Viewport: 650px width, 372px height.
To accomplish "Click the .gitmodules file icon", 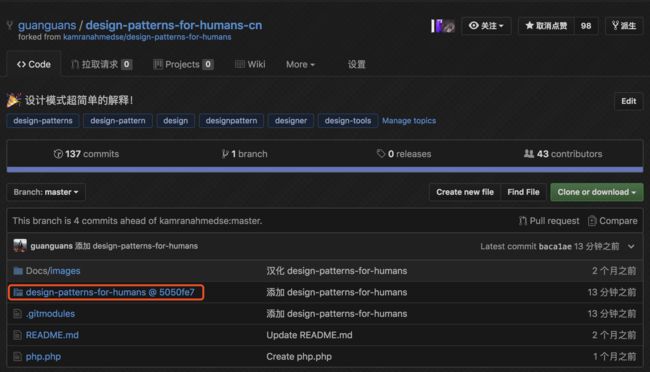I will (17, 314).
